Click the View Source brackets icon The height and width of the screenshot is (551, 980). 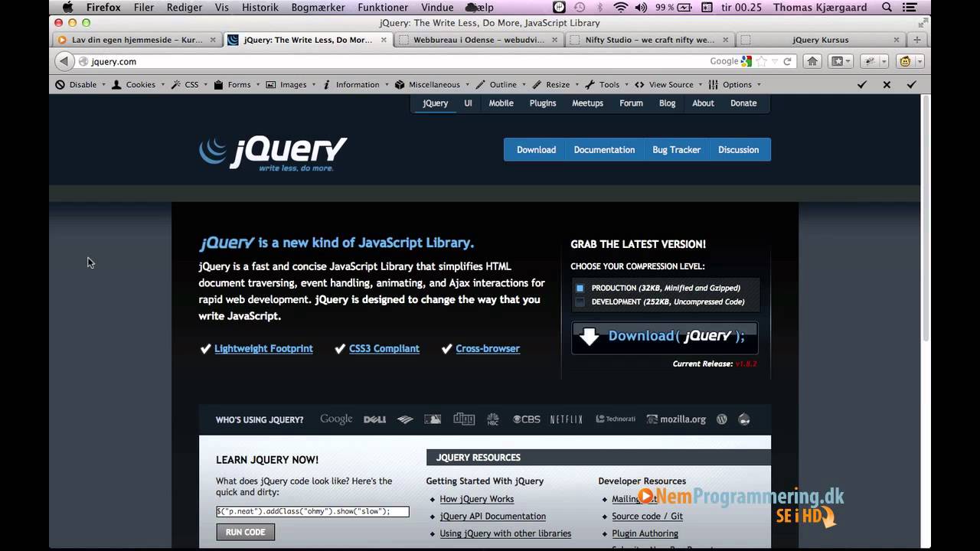click(x=639, y=85)
